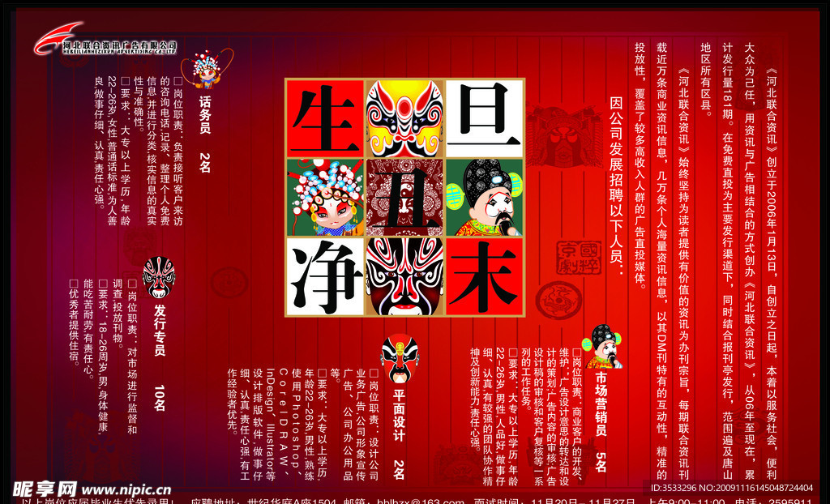830x504 pixels.
Task: Click the column beginning 《河北联合资讯》创立于2006年1月13日
Action: tap(772, 274)
